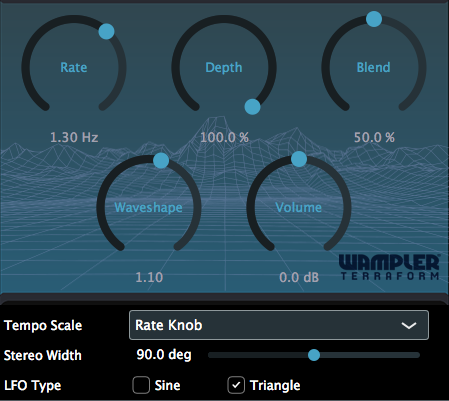Click the Blend label text
449x401 pixels.
point(373,67)
